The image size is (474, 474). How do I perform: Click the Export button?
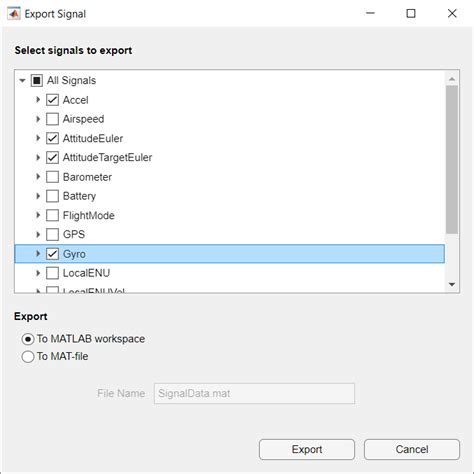307,449
